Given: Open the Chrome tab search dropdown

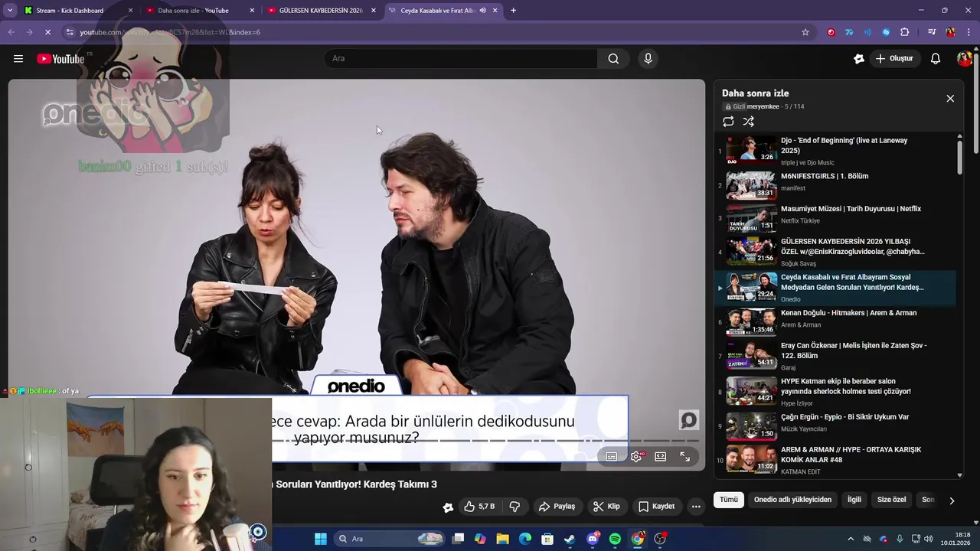Looking at the screenshot, I should pos(10,11).
